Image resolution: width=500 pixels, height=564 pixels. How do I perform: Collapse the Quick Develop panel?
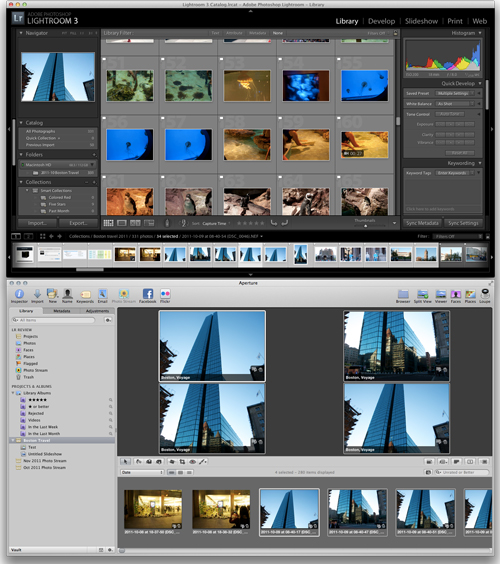pos(480,83)
